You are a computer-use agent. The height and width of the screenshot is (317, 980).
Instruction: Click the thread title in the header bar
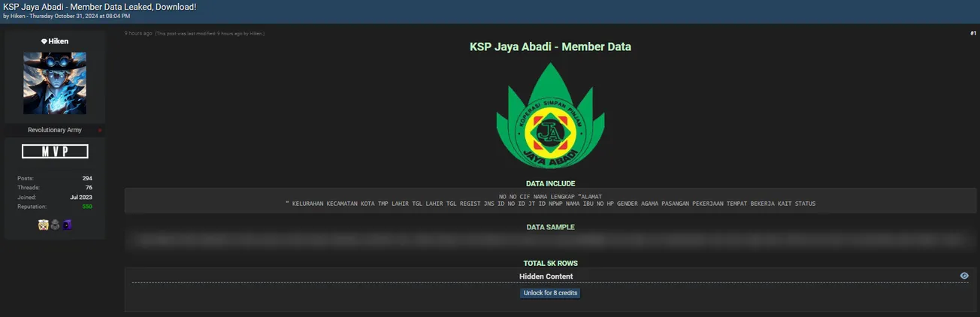(100, 6)
